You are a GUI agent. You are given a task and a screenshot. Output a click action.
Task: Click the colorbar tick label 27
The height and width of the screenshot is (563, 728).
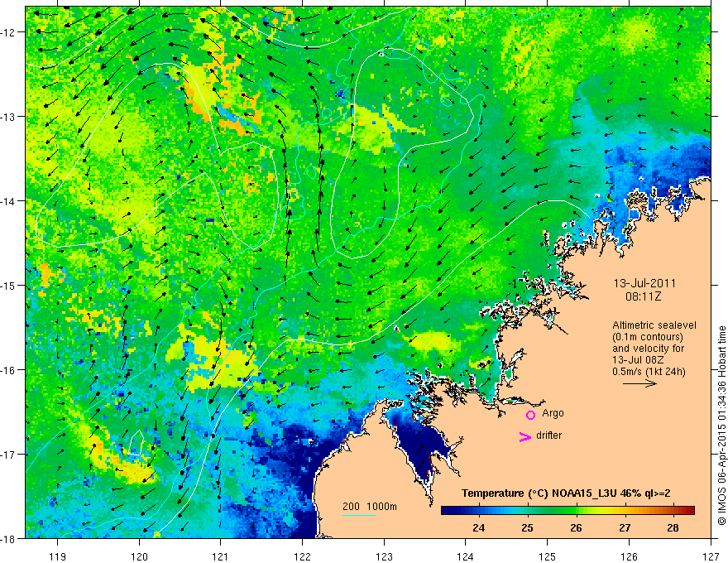(x=625, y=527)
